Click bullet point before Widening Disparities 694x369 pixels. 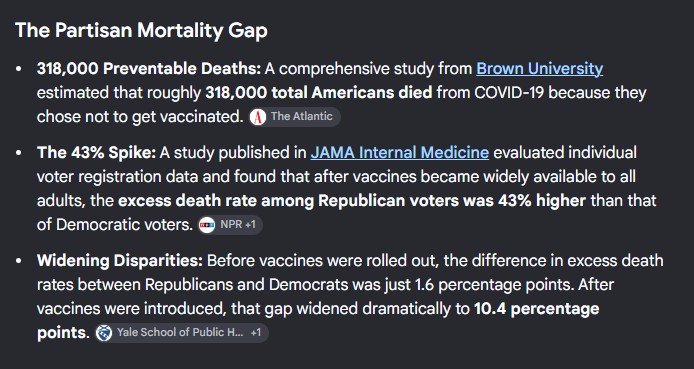[18, 261]
